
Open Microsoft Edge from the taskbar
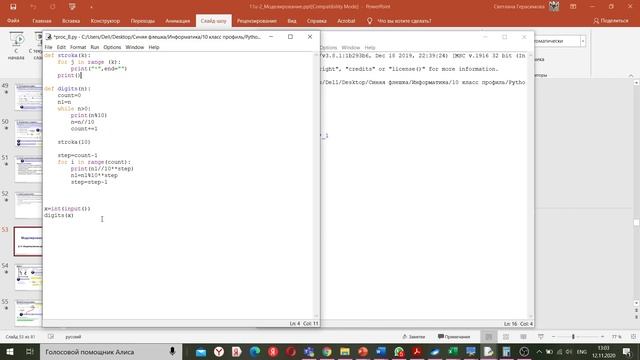[x=255, y=351]
